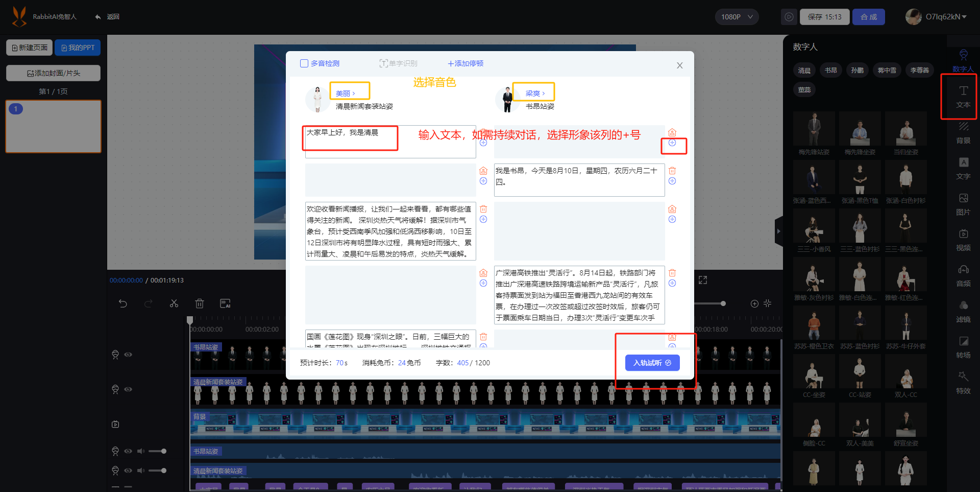The image size is (980, 492).
Task: Click 返回 back link in header
Action: 107,17
